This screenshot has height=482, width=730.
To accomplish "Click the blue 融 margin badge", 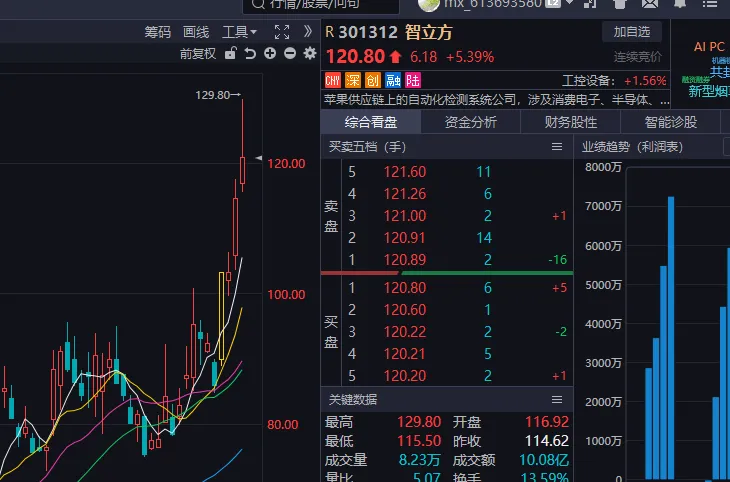I will [393, 80].
